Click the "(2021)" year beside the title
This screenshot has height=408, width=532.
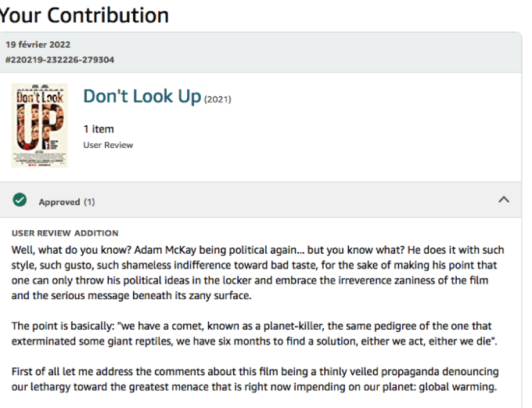(x=217, y=99)
